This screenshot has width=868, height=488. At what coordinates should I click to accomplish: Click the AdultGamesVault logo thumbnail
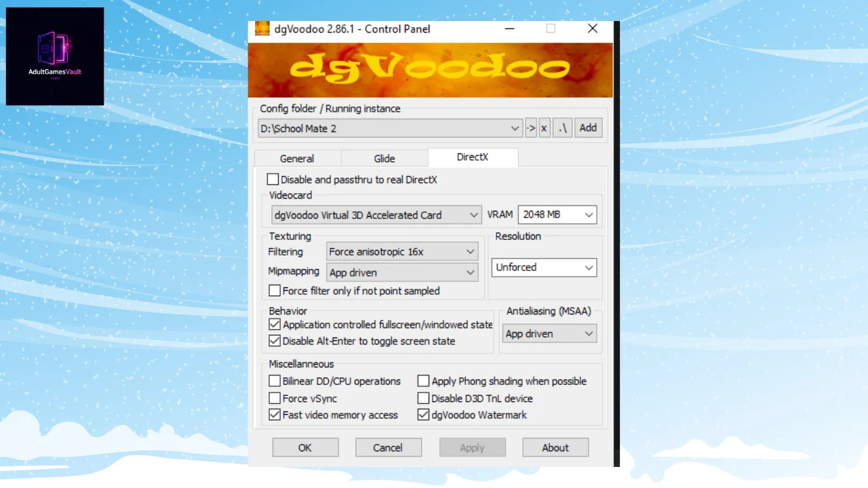[55, 56]
